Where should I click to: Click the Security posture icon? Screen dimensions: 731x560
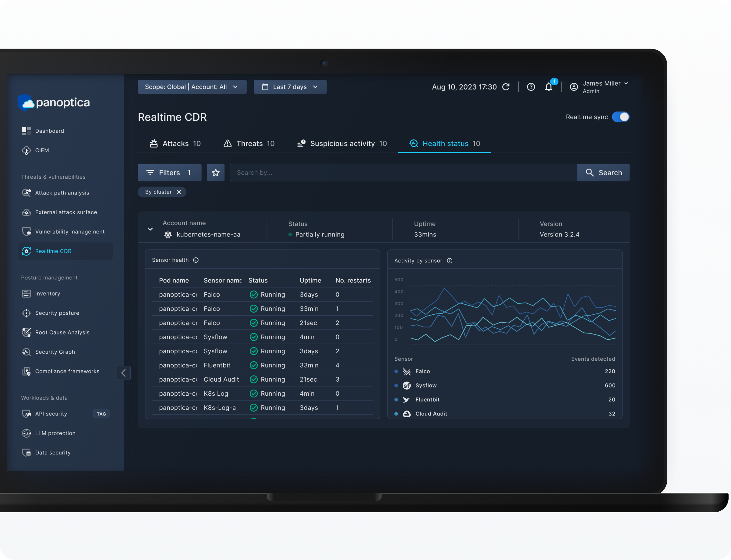26,313
